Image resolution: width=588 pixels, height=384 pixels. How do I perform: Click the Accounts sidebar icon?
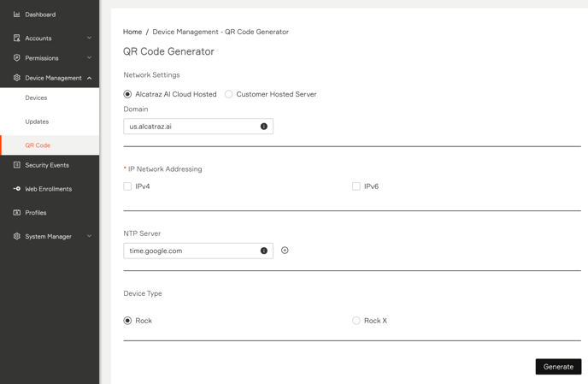16,38
